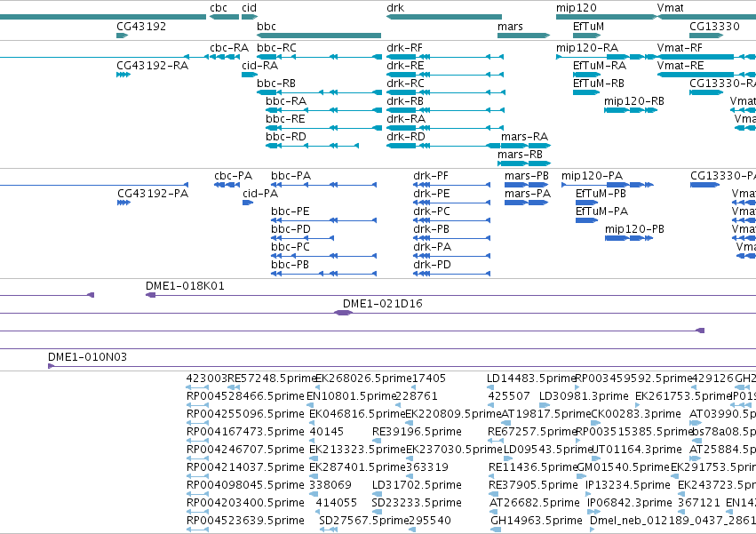Select EST 367121

coord(681,512)
